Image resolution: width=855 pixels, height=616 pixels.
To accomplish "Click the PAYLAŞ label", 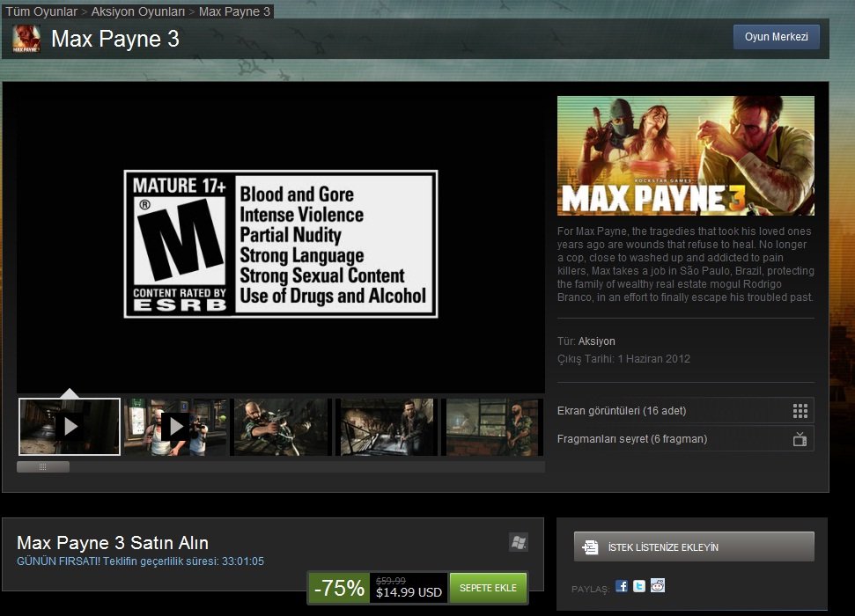I will pyautogui.click(x=590, y=589).
